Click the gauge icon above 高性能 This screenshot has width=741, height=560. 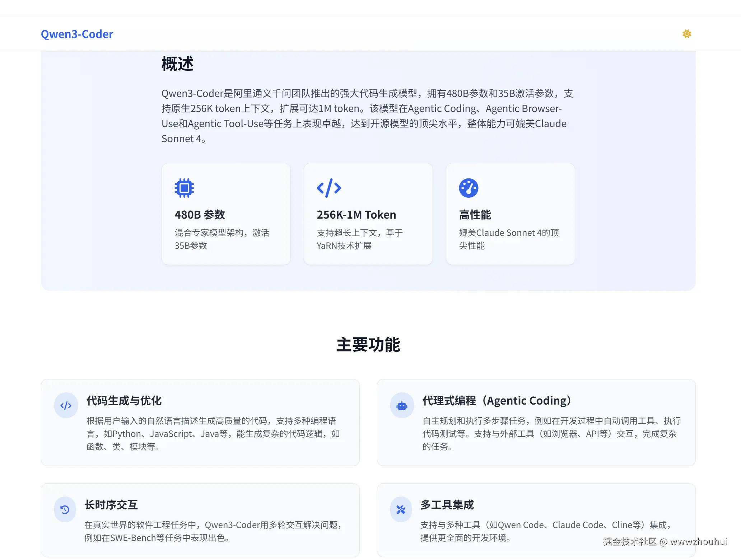click(469, 188)
